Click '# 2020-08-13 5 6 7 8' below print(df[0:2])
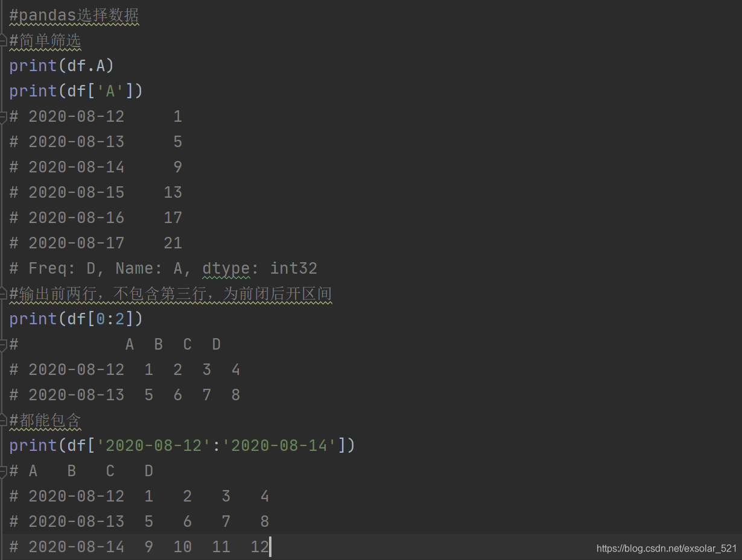Screen dimensions: 742x560 [x=125, y=395]
